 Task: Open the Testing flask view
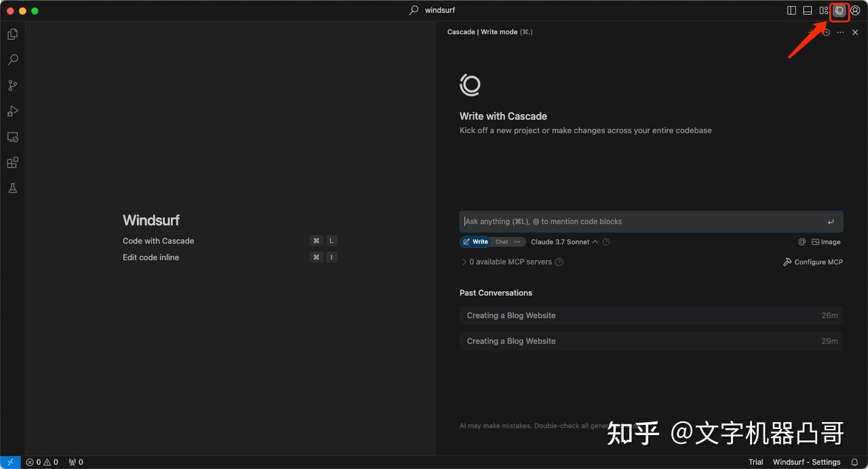(12, 189)
